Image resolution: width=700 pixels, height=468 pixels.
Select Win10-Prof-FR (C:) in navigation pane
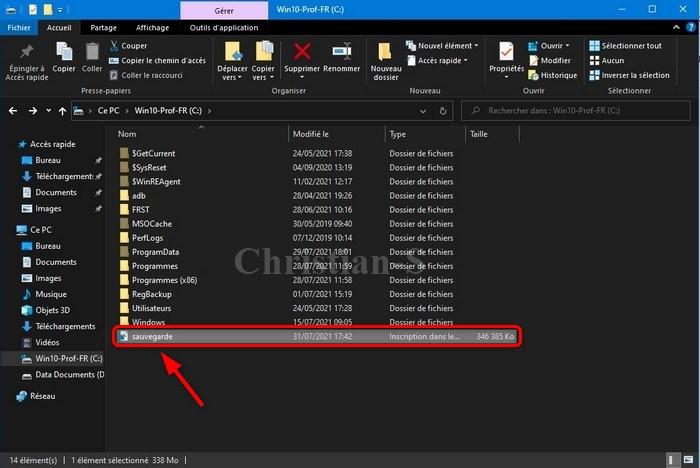point(69,359)
